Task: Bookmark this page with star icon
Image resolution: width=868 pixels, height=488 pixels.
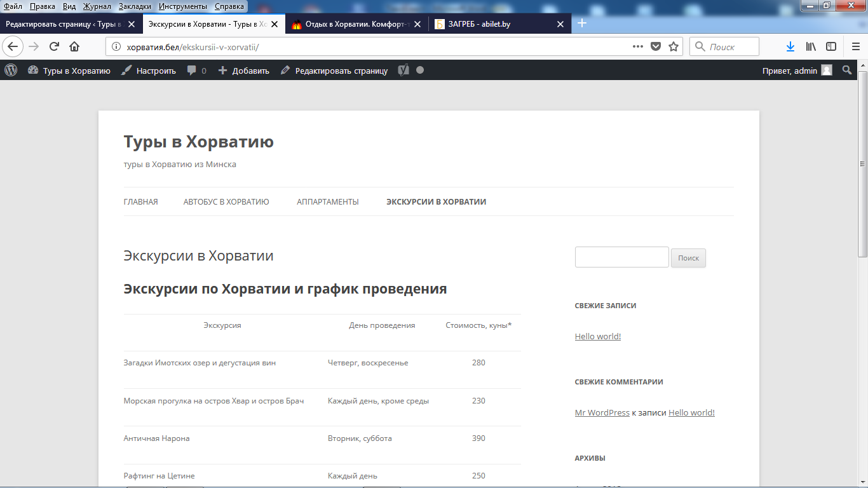Action: pyautogui.click(x=674, y=46)
